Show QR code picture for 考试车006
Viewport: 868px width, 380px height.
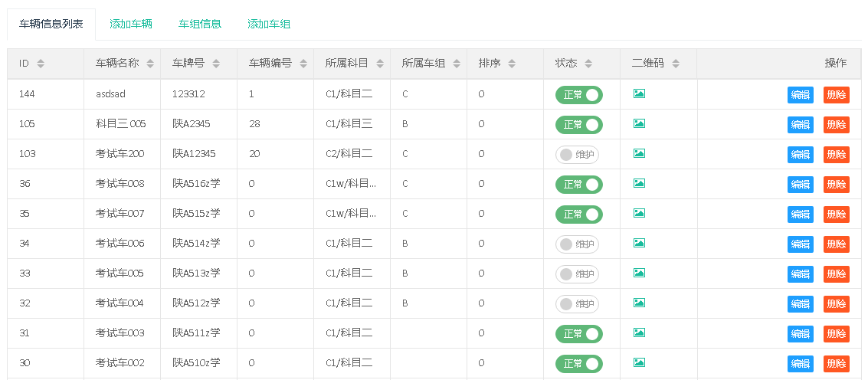click(x=639, y=243)
